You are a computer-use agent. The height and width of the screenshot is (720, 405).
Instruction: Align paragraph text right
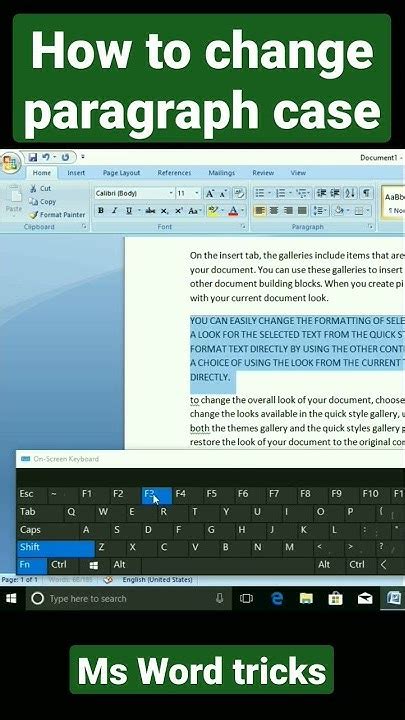[x=288, y=211]
